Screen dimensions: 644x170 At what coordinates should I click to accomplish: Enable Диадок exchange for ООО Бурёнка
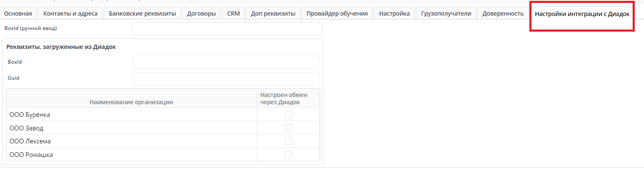(288, 114)
